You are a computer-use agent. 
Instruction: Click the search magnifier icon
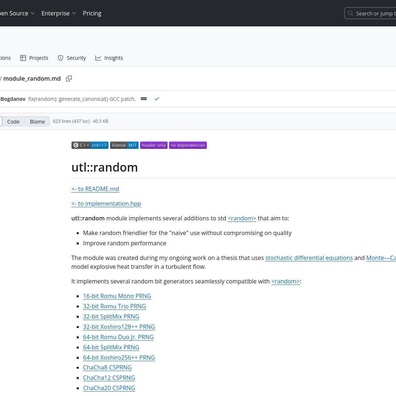(350, 13)
